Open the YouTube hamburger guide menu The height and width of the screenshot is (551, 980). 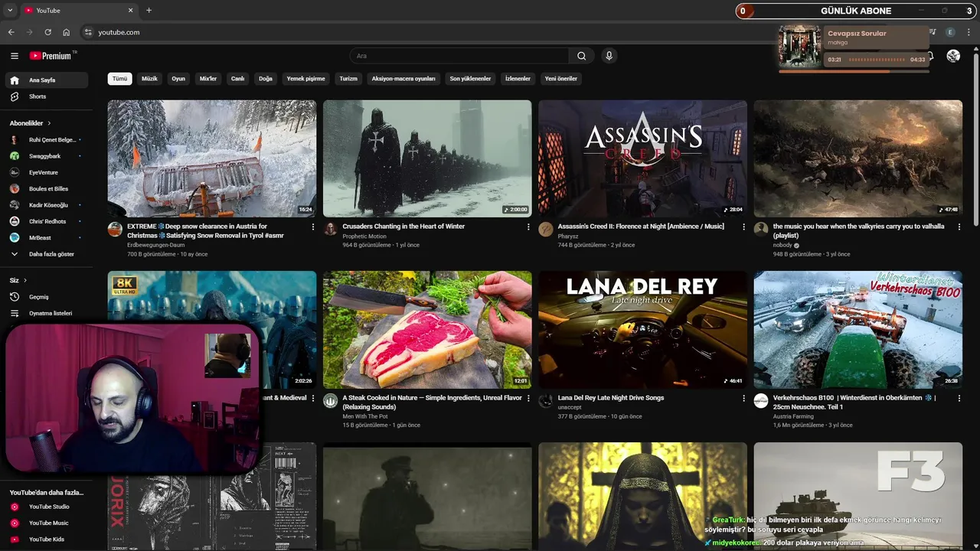(x=14, y=56)
